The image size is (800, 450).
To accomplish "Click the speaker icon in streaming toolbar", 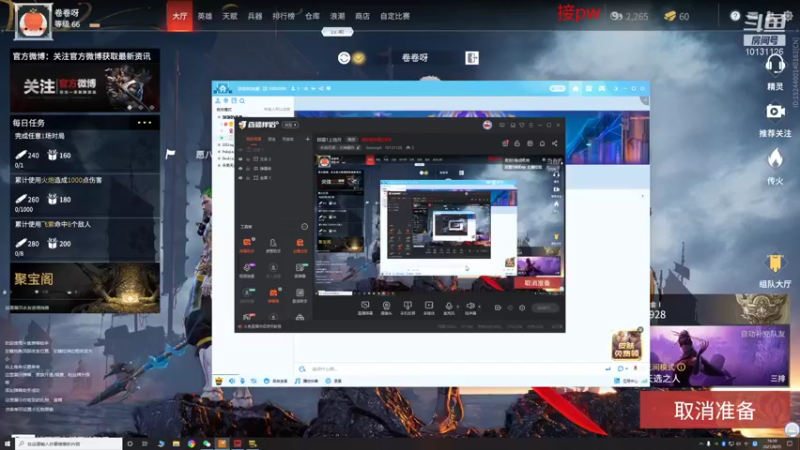I will click(x=470, y=306).
